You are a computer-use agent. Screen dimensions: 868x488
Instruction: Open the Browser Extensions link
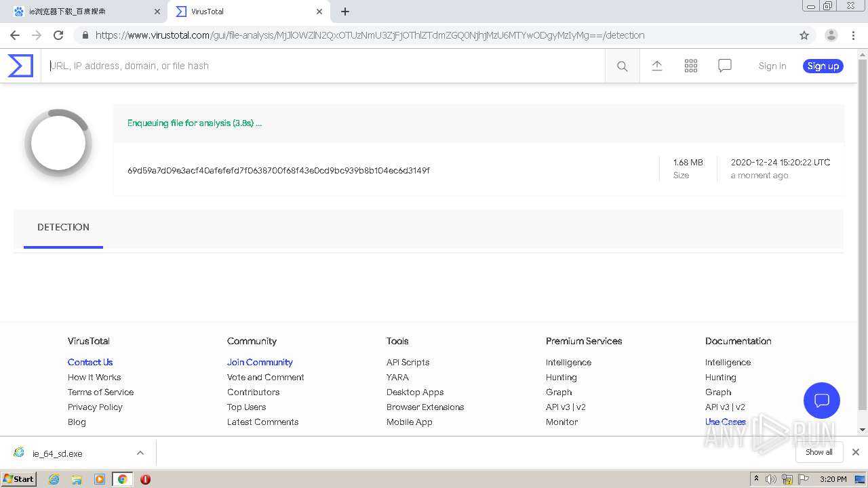coord(425,407)
